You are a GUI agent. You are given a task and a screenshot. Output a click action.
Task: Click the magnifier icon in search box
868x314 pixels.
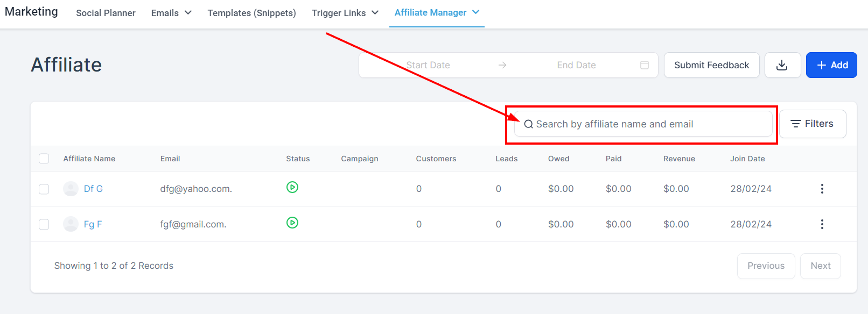[x=529, y=124]
